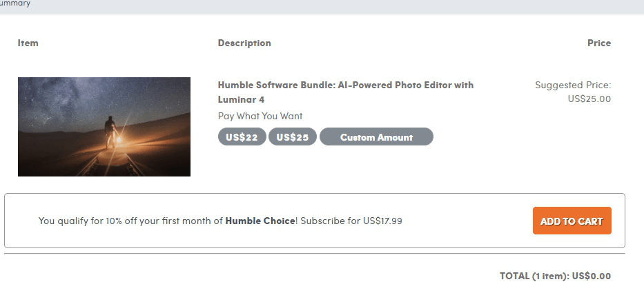Click the Summary heading at top
644x293 pixels.
(x=14, y=3)
